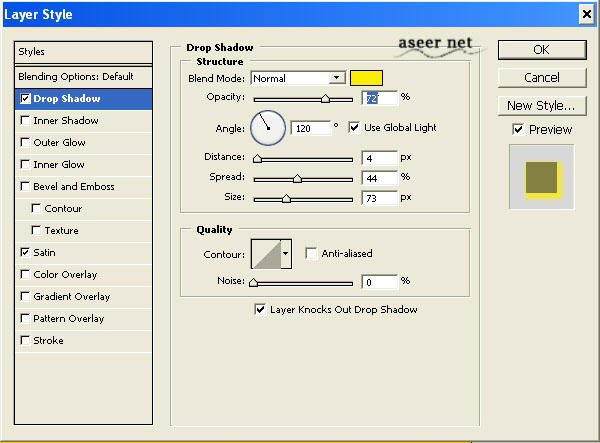Select the Drop Shadow effect row

(x=83, y=99)
